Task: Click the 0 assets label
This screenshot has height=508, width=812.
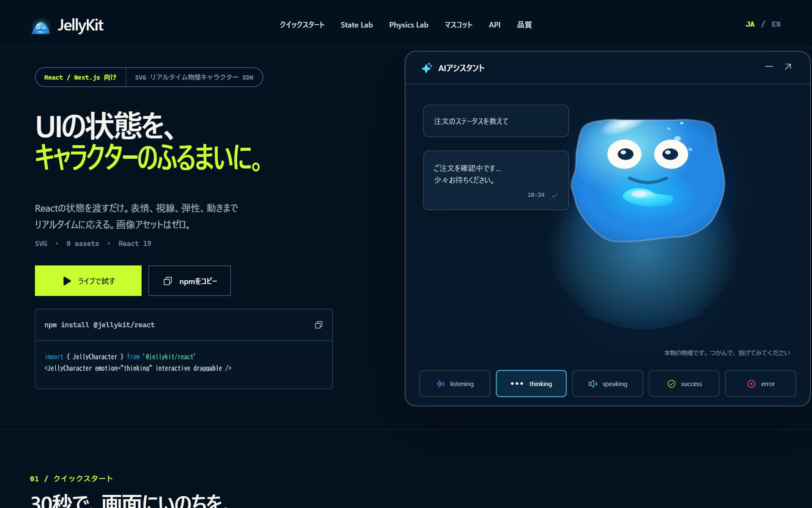Action: 82,243
